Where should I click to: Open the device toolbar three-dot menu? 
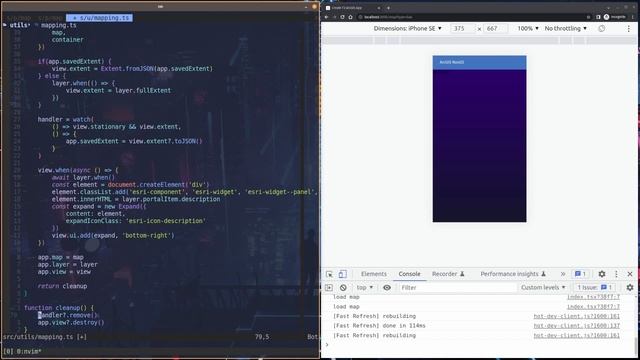[629, 29]
